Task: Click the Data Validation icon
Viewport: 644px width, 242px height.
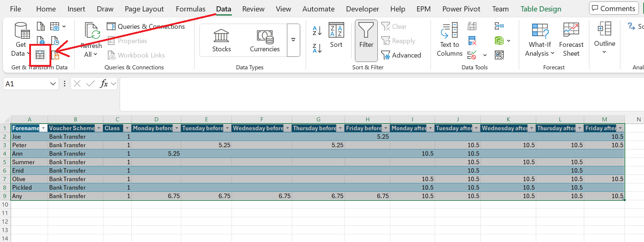Action: [x=472, y=55]
